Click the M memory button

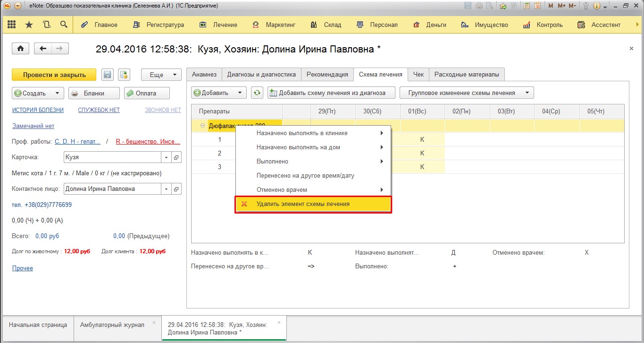[x=552, y=6]
